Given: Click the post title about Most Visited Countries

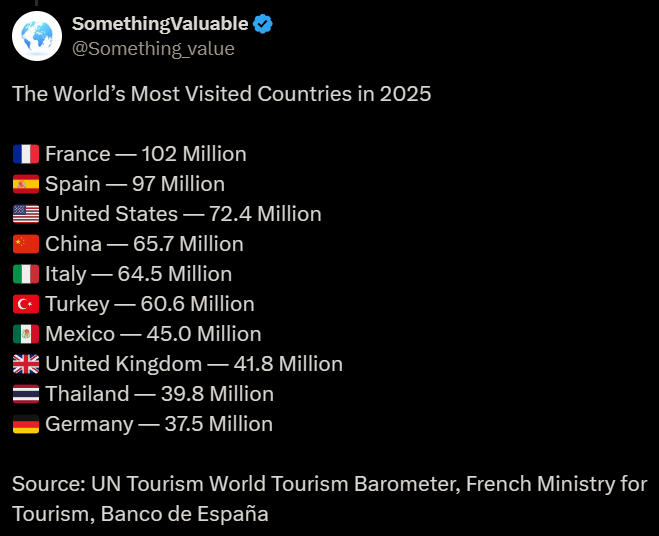Looking at the screenshot, I should tap(222, 94).
